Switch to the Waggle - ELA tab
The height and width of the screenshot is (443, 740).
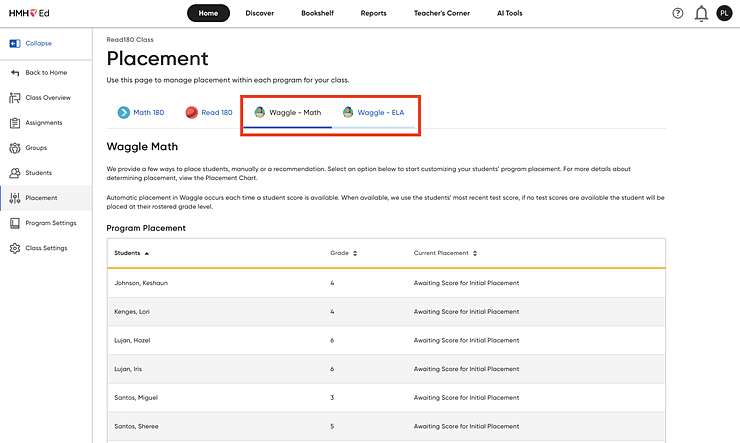click(x=373, y=113)
